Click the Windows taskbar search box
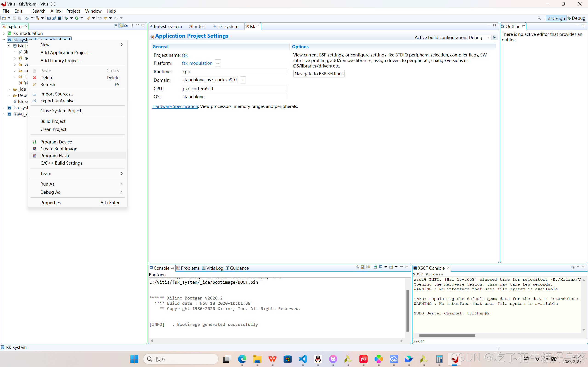Viewport: 588px width, 367px height. coord(181,359)
